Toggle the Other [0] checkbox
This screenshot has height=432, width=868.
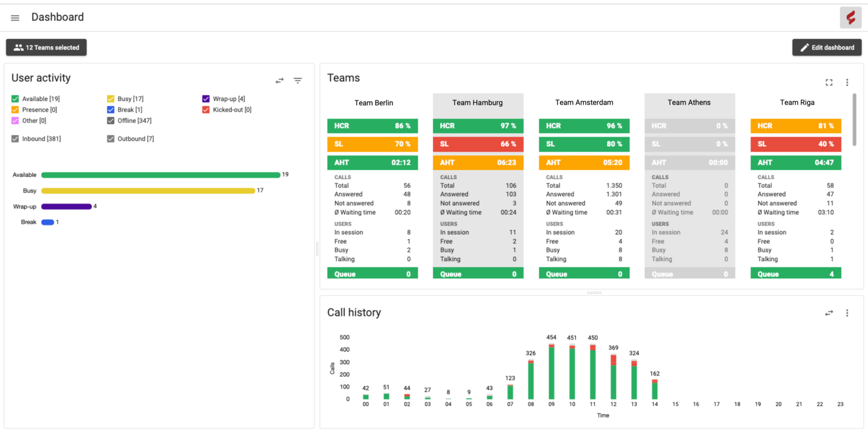coord(15,121)
